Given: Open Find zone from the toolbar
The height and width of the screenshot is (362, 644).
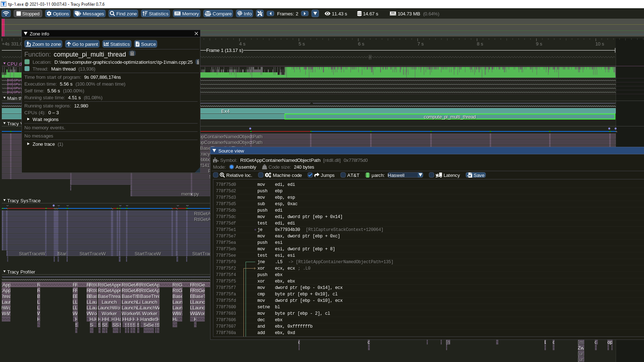Looking at the screenshot, I should [x=123, y=14].
